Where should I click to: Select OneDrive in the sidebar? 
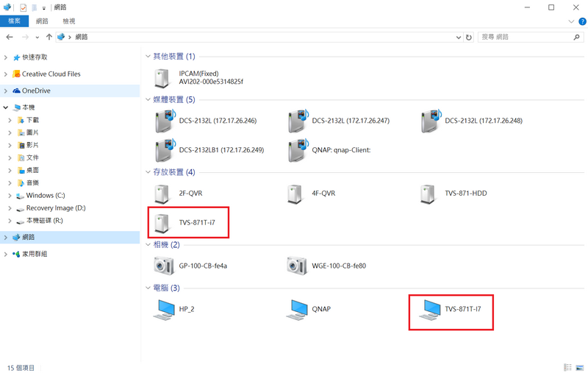tap(36, 90)
